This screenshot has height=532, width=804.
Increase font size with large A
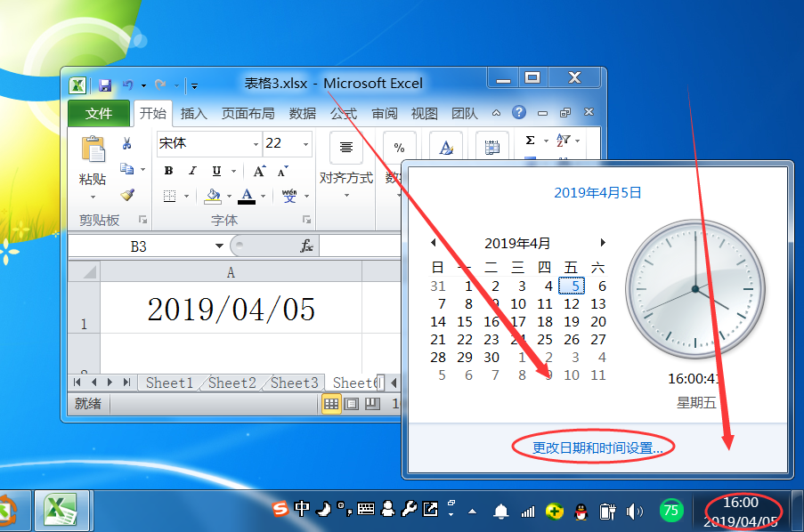(259, 171)
